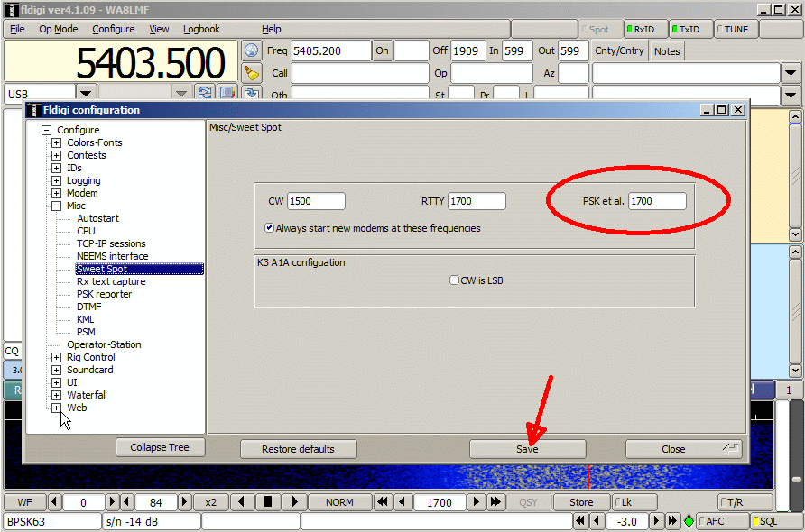
Task: Toggle the T/R button
Action: click(745, 502)
